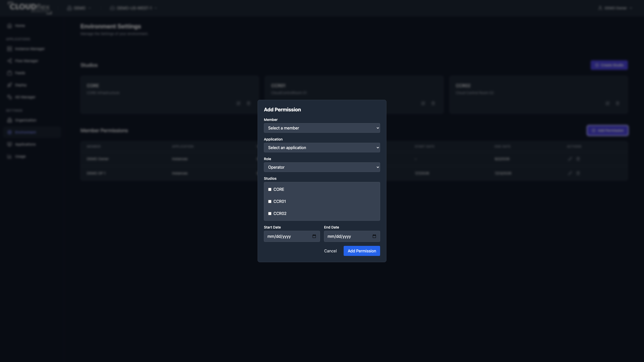The height and width of the screenshot is (362, 644).
Task: Check the CORE studio checkbox
Action: point(270,189)
